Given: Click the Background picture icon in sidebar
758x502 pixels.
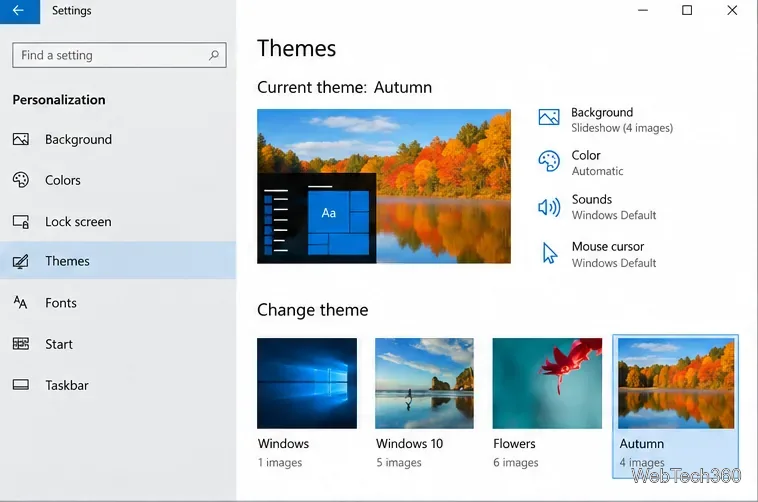Looking at the screenshot, I should point(21,139).
